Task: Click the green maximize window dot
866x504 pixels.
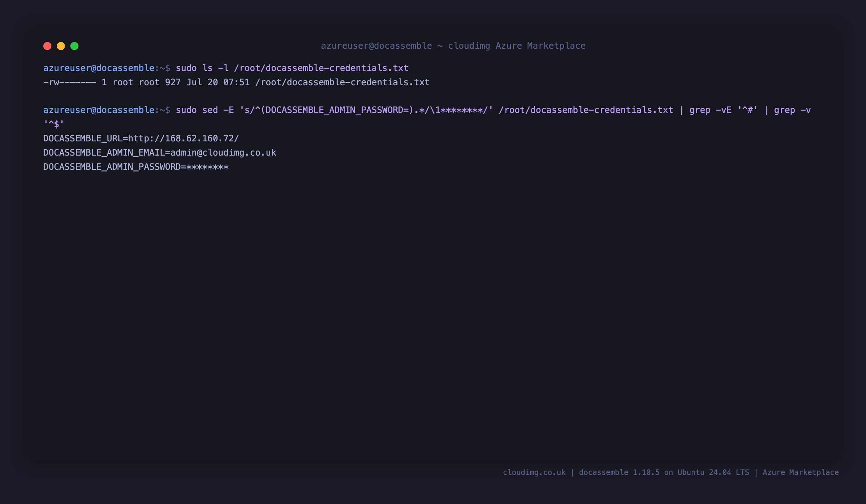Action: pos(74,46)
